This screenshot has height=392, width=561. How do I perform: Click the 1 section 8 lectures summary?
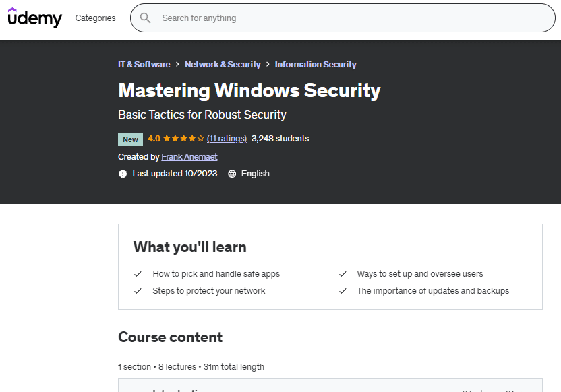coord(191,367)
